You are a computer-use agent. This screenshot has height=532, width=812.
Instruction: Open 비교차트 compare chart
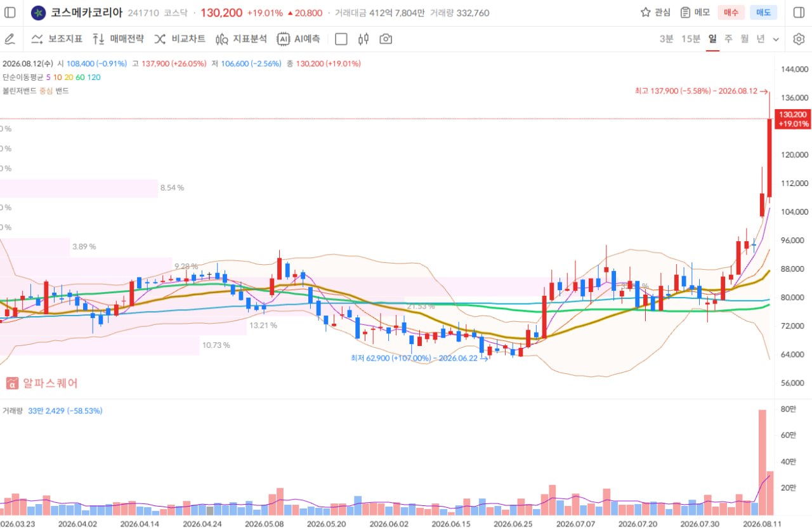click(x=180, y=39)
